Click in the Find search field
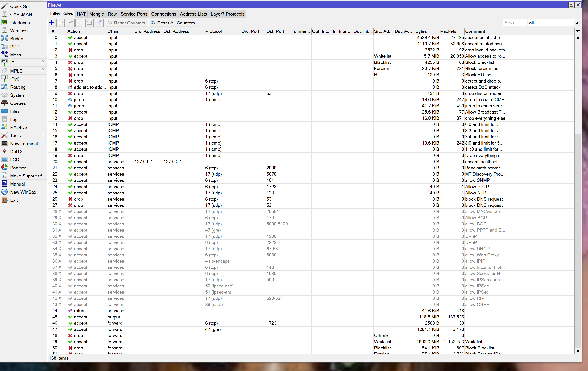588x371 pixels. 514,23
